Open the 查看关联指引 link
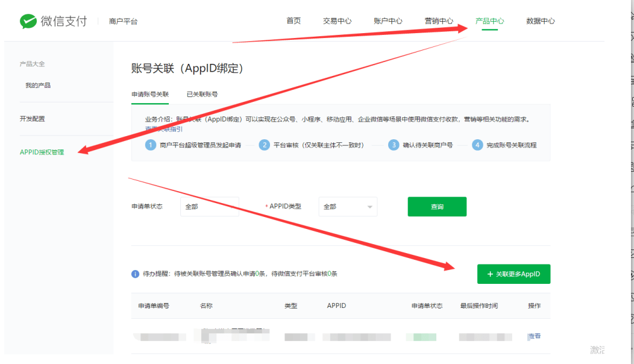 164,129
